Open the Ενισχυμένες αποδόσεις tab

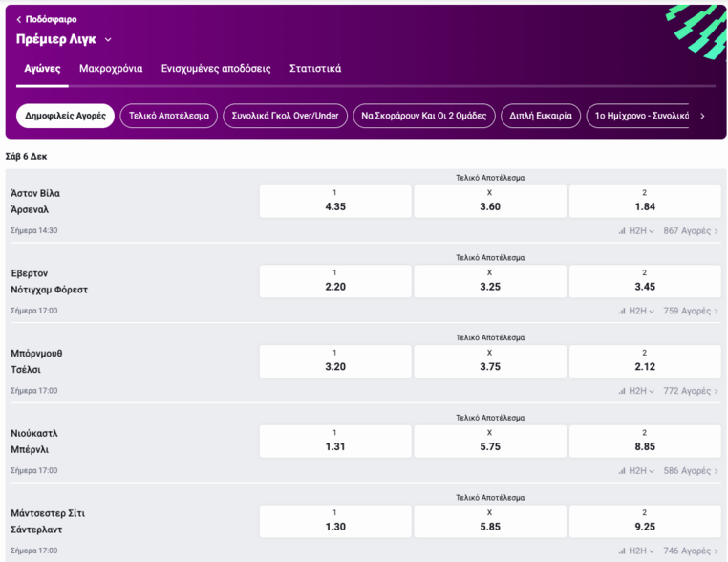coord(216,69)
